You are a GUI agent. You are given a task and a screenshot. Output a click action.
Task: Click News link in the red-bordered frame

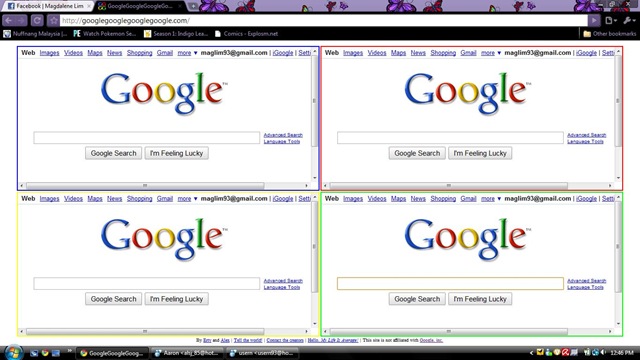click(418, 53)
